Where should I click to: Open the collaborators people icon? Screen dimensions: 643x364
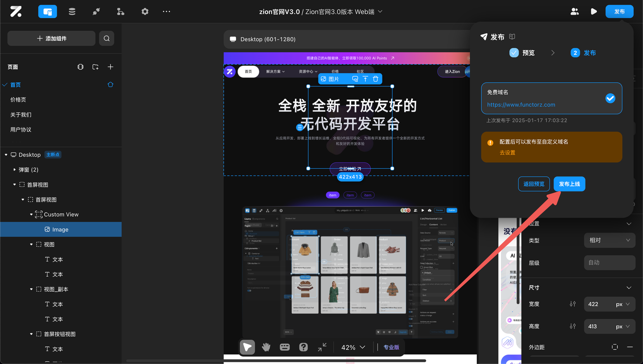pos(575,12)
